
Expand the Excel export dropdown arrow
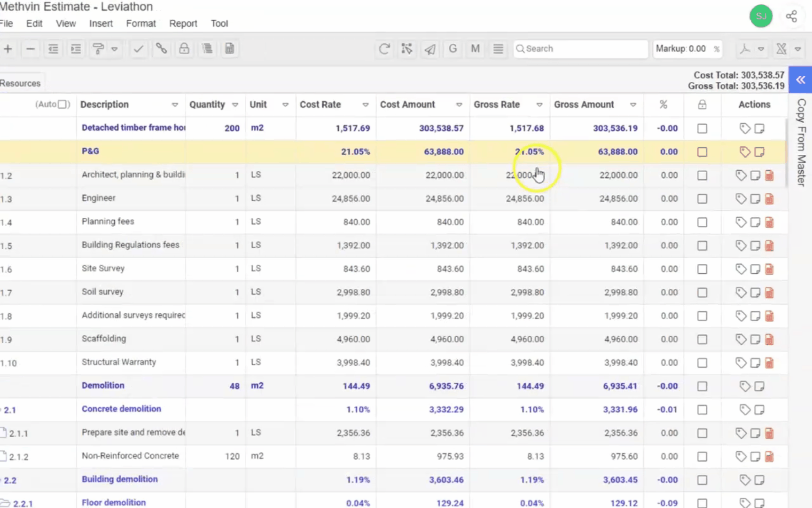pyautogui.click(x=797, y=49)
